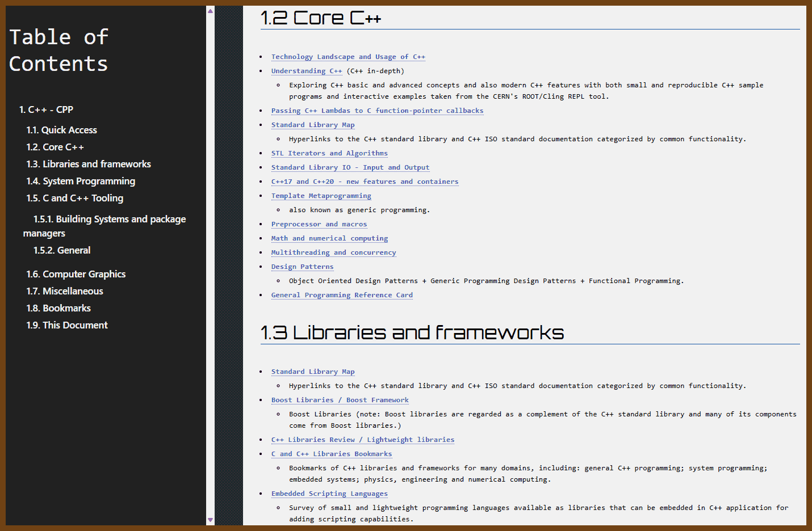Open '1.8. Bookmarks' contents entry
The height and width of the screenshot is (531, 812).
[58, 308]
